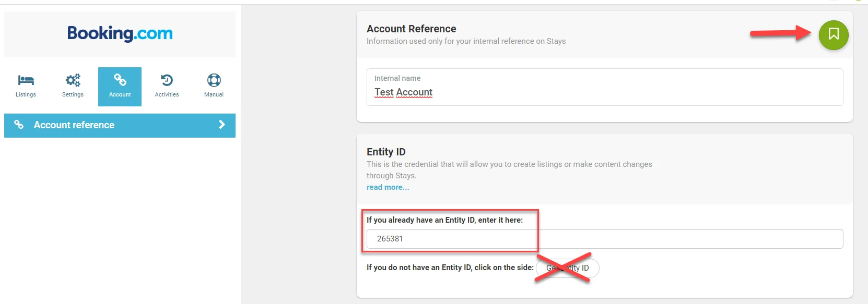Click the 'Test Account' text value
This screenshot has height=304, width=868.
click(403, 92)
